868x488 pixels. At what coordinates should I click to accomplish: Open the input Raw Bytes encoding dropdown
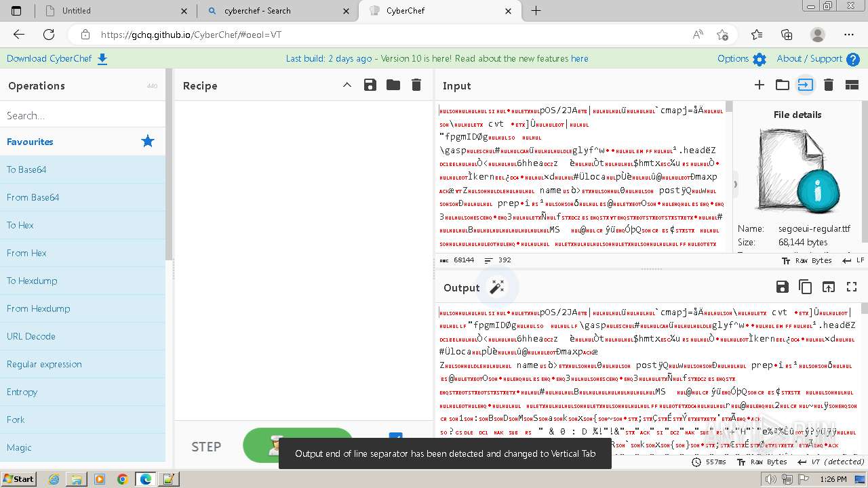[807, 260]
